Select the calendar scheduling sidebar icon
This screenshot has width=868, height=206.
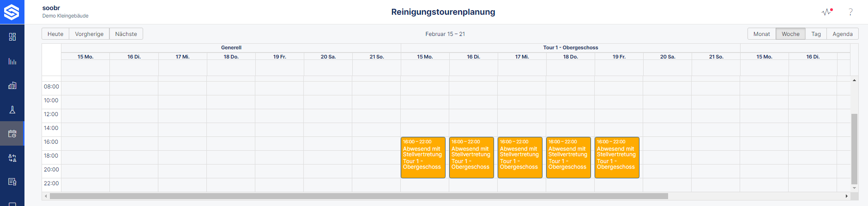(12, 134)
